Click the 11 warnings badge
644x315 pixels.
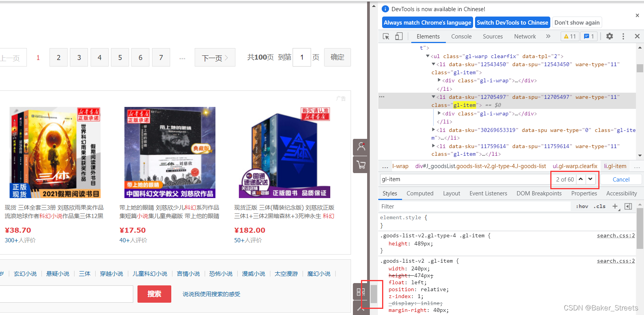(570, 36)
